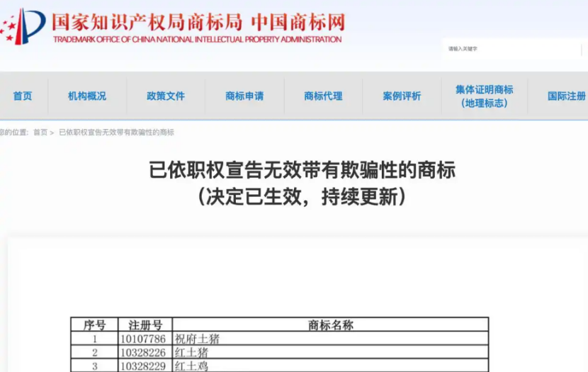Select the 注册号 column header
Image resolution: width=588 pixels, height=372 pixels.
[145, 325]
